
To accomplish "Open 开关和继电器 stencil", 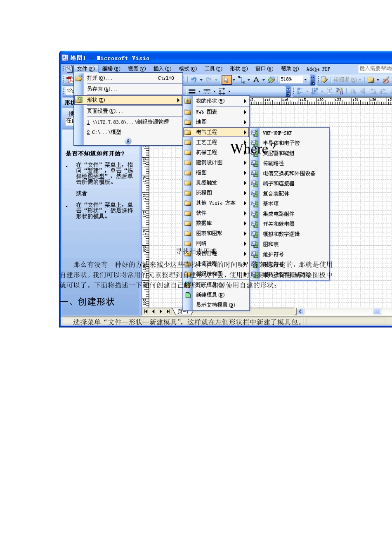I will tap(290, 224).
